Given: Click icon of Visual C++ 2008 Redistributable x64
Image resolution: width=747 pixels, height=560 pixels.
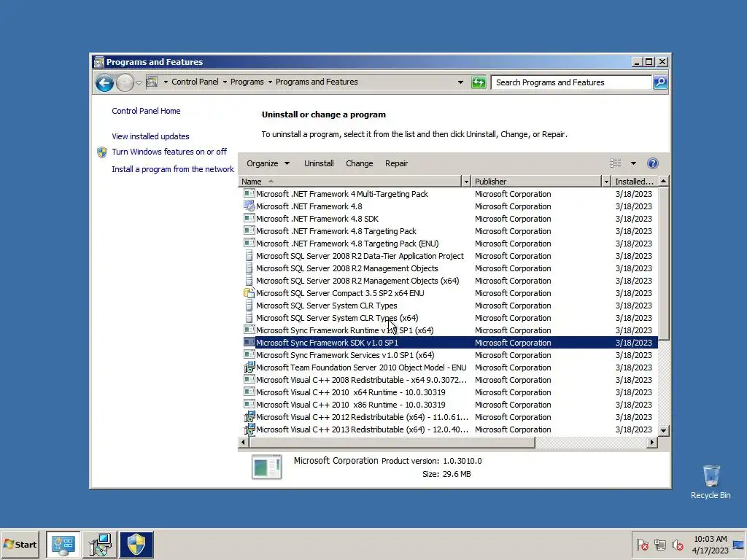Looking at the screenshot, I should point(249,379).
